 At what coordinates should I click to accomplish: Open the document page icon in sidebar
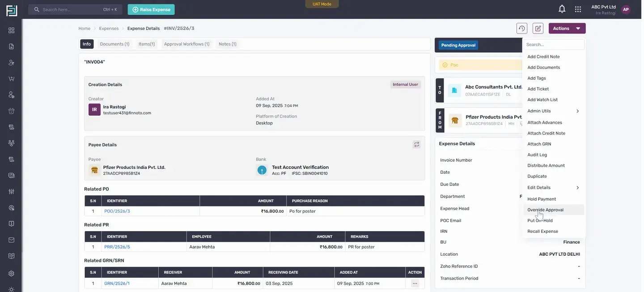[x=11, y=47]
